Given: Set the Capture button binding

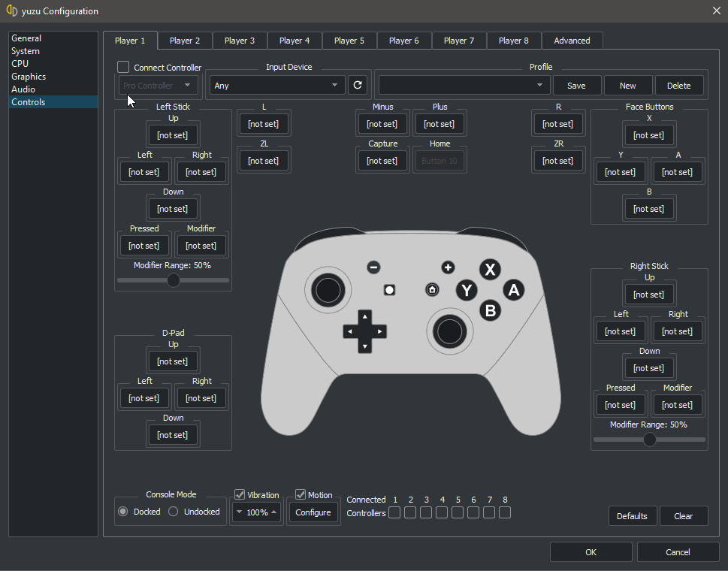Looking at the screenshot, I should pos(382,161).
